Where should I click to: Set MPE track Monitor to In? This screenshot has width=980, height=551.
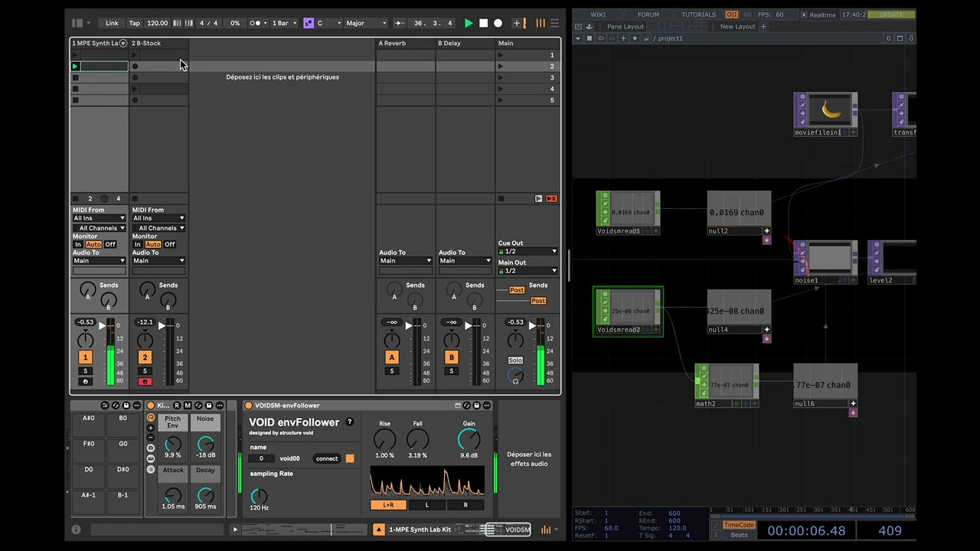[x=78, y=245]
